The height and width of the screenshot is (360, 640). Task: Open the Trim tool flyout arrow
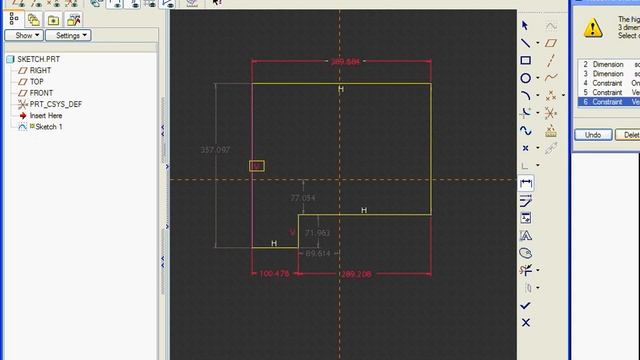click(538, 270)
